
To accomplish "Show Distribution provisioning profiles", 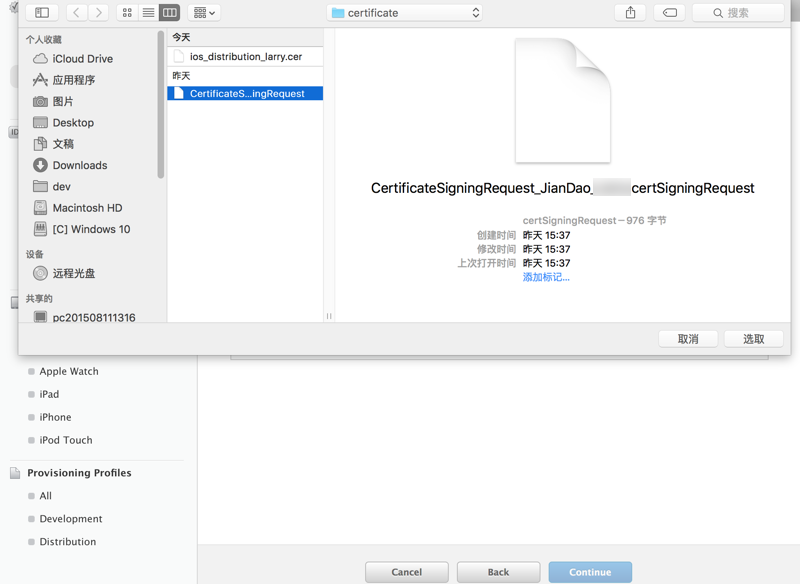I will 67,542.
